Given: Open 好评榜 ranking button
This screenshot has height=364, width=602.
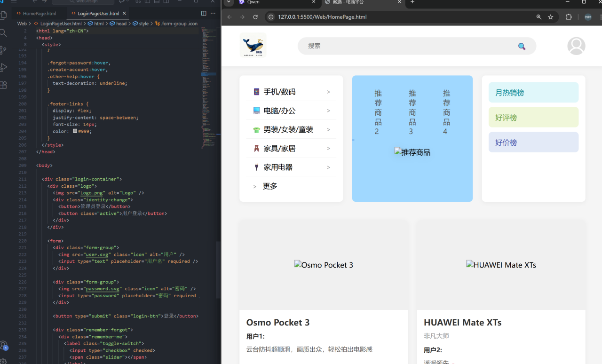Looking at the screenshot, I should point(533,118).
